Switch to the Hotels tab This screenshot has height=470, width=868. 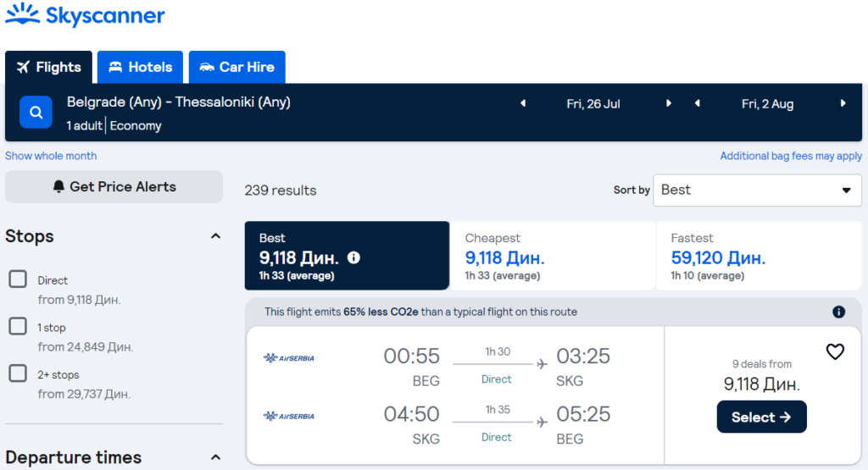(141, 68)
